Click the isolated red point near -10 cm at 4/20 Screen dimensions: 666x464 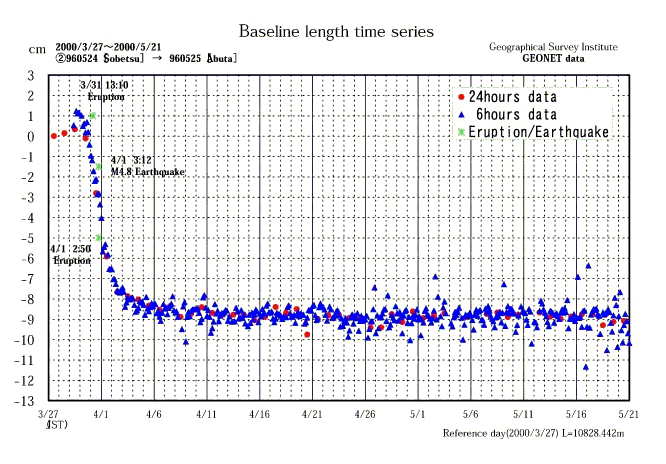point(307,335)
